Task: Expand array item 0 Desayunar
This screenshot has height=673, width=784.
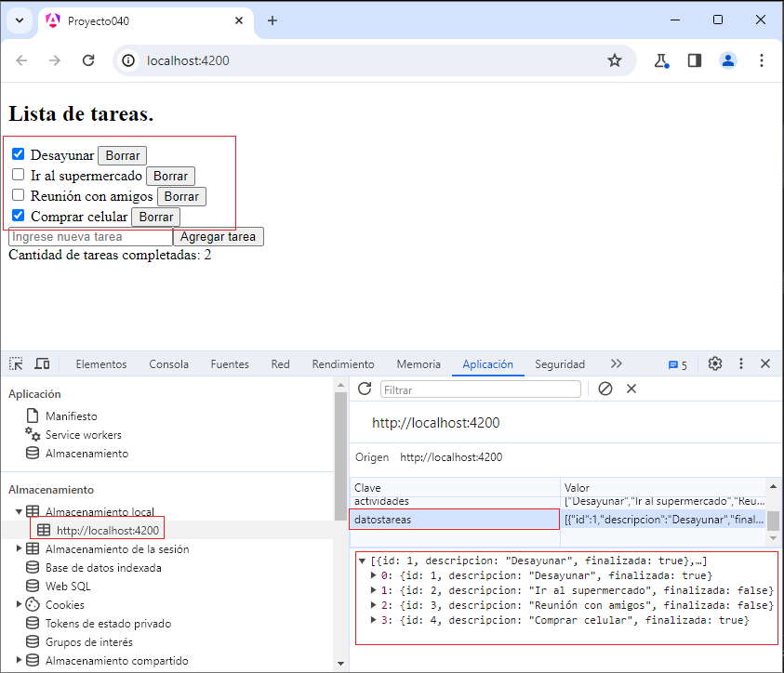Action: pyautogui.click(x=374, y=575)
